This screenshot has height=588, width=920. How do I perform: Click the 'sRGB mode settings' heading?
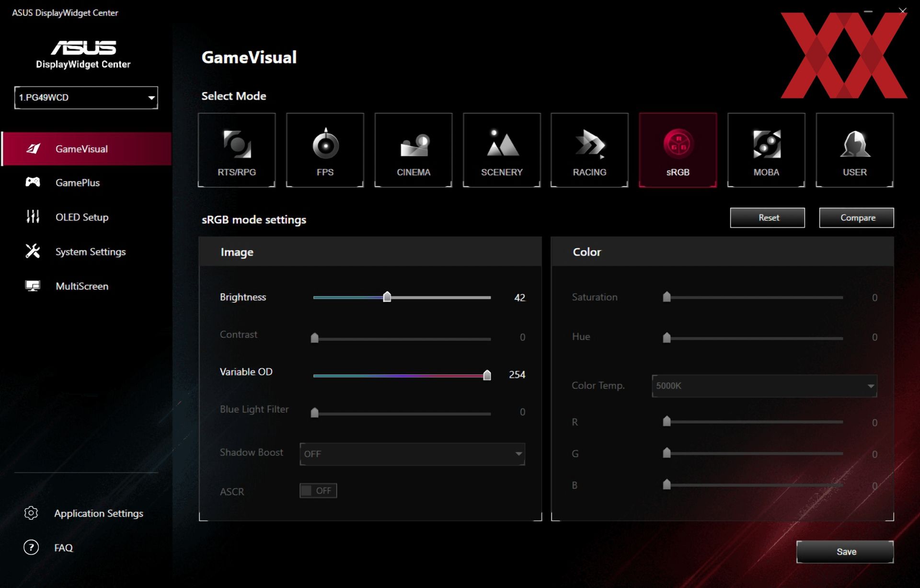pos(254,219)
